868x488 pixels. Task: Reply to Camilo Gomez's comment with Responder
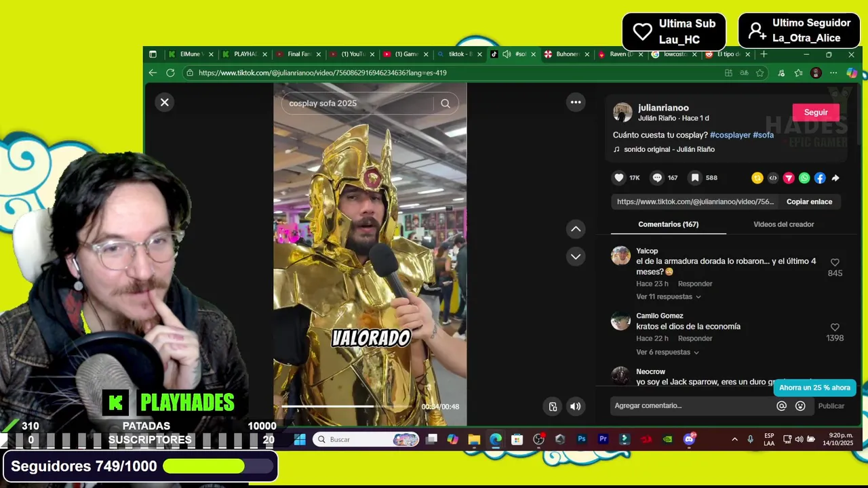[695, 339]
